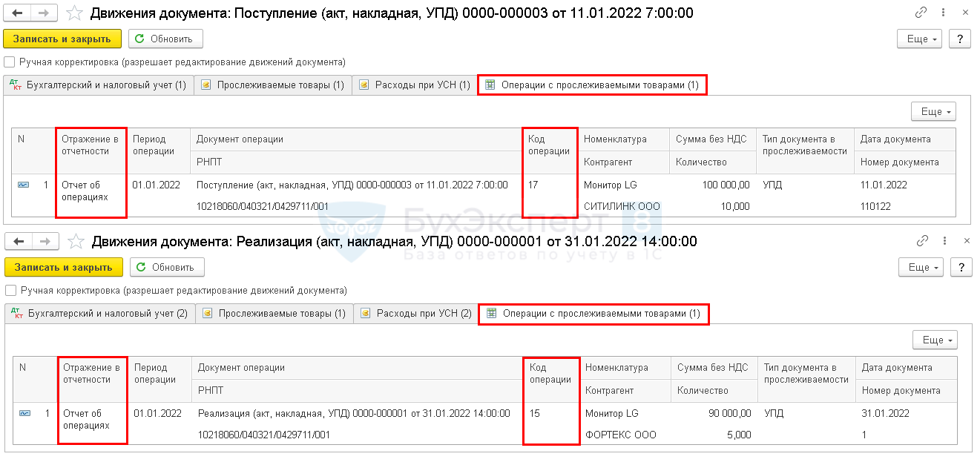980x465 pixels.
Task: Open Прослеживаемые товары tab in Поступление
Action: 272,85
